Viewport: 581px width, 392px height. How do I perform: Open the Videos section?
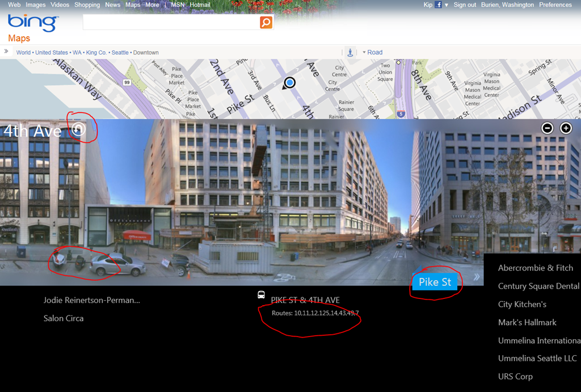pyautogui.click(x=60, y=5)
